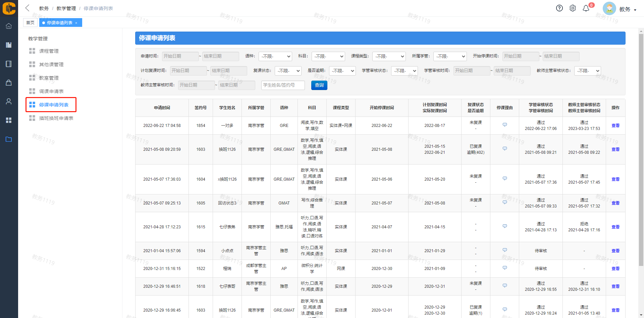Click the user profile sidebar icon
644x318 pixels.
coord(9,101)
